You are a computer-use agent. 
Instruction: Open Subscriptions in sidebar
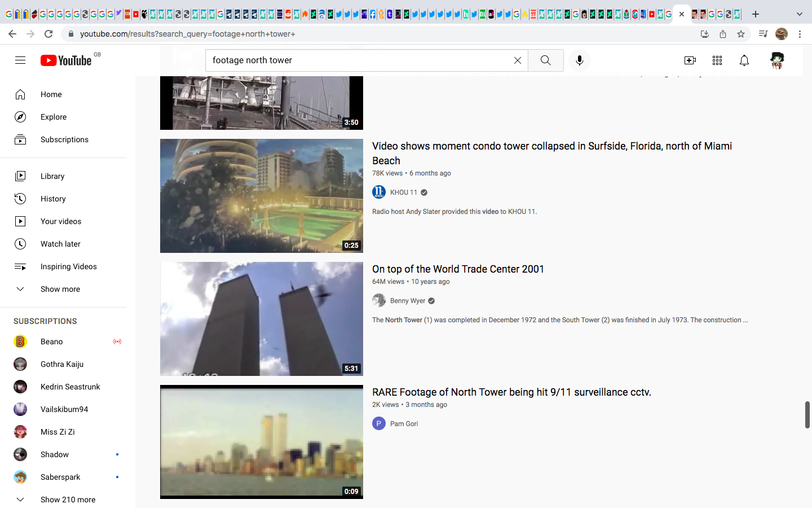point(63,139)
